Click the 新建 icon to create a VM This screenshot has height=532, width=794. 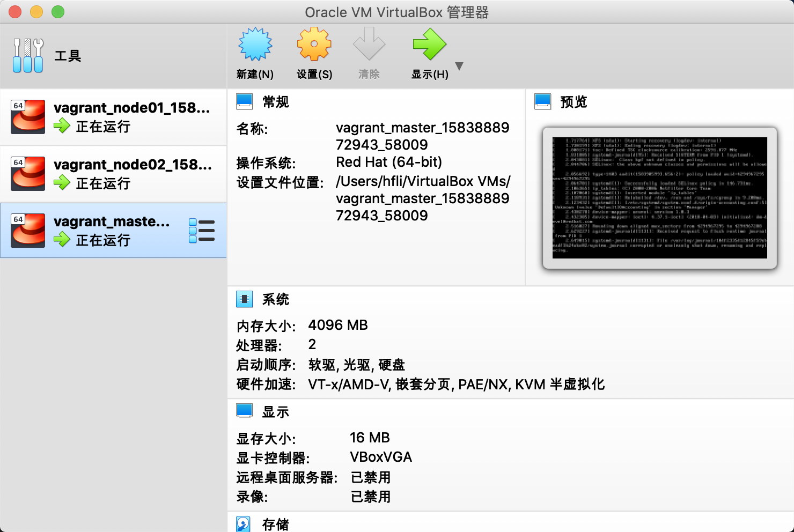pyautogui.click(x=255, y=45)
